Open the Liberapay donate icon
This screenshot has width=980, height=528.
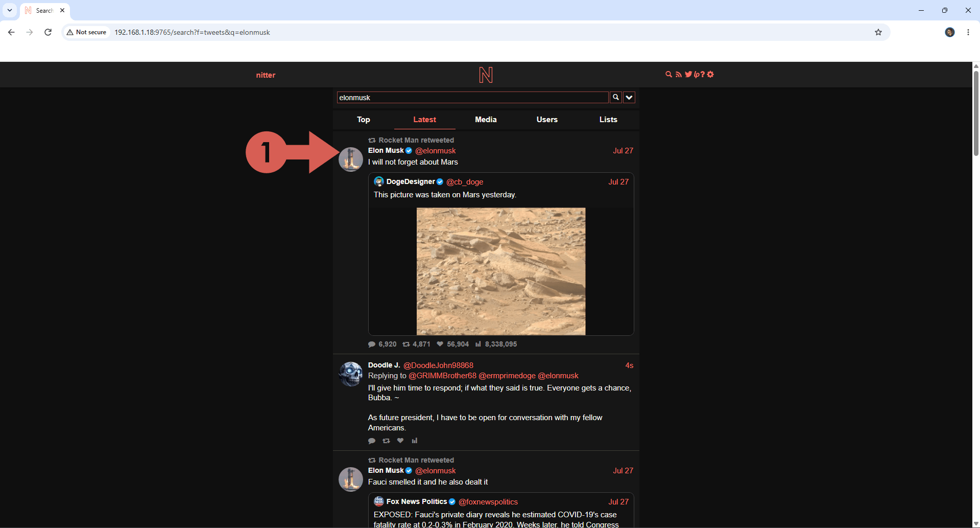click(x=697, y=75)
